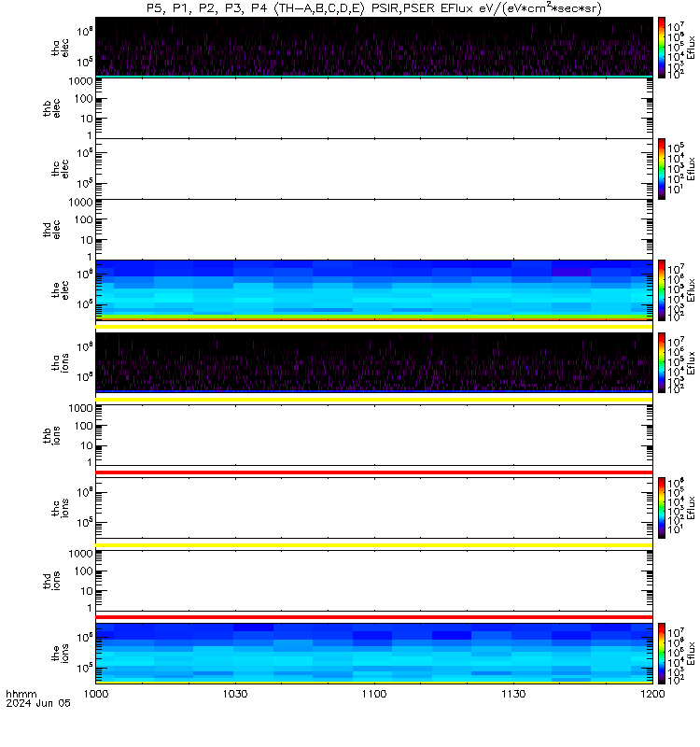Screen dimensions: 700x747
Task: Click the 'hhmm' time format label
Action: (x=21, y=694)
